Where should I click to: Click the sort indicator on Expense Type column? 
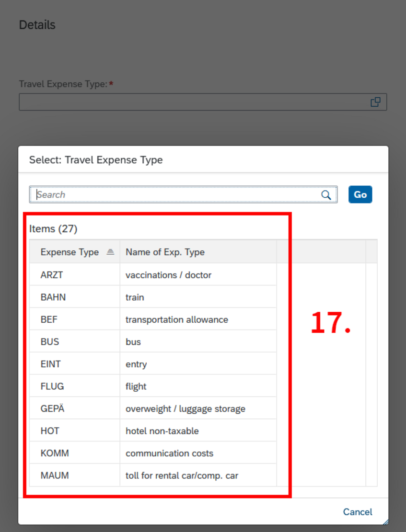[110, 252]
